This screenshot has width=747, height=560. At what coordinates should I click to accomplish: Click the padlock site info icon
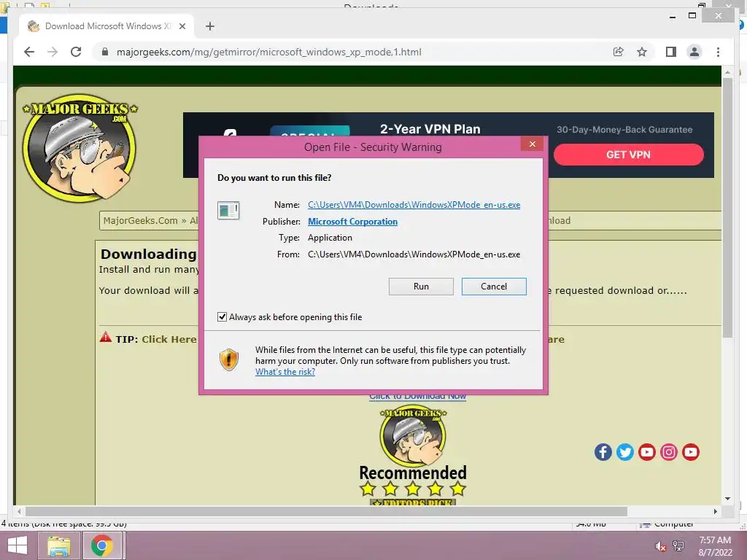tap(105, 52)
